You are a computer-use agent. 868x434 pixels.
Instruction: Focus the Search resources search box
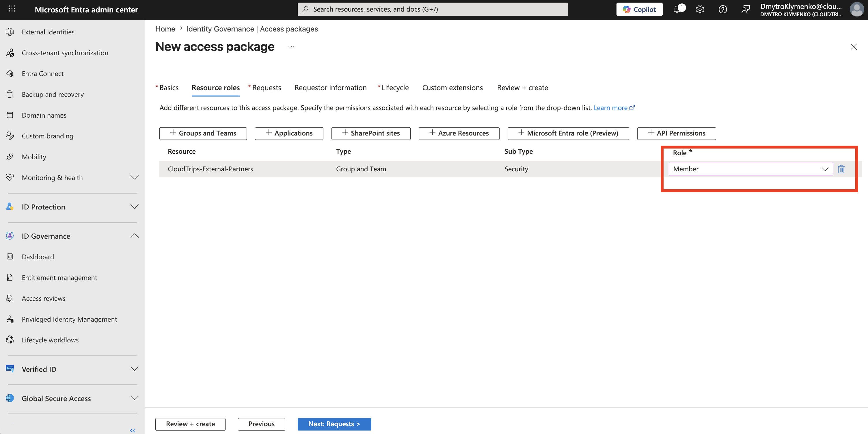[x=433, y=9]
